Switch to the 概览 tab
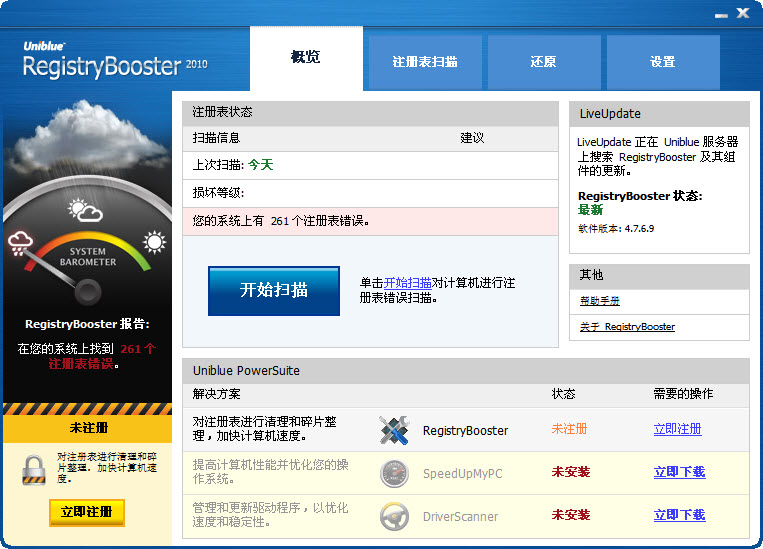Viewport: 763px width, 549px height. [x=306, y=58]
